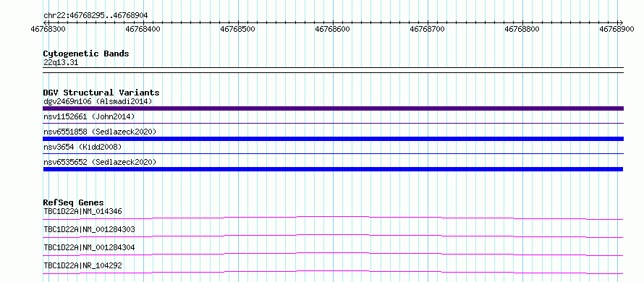Select ruler tick label 46768400
Viewport: 644px width, 282px height.
(x=143, y=29)
